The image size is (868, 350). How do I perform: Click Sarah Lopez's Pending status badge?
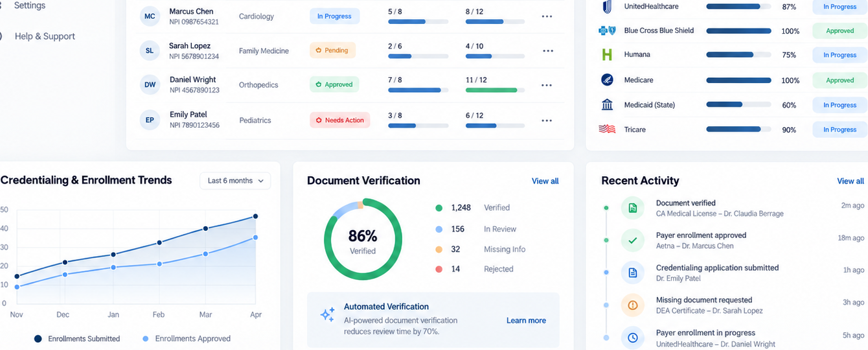332,50
